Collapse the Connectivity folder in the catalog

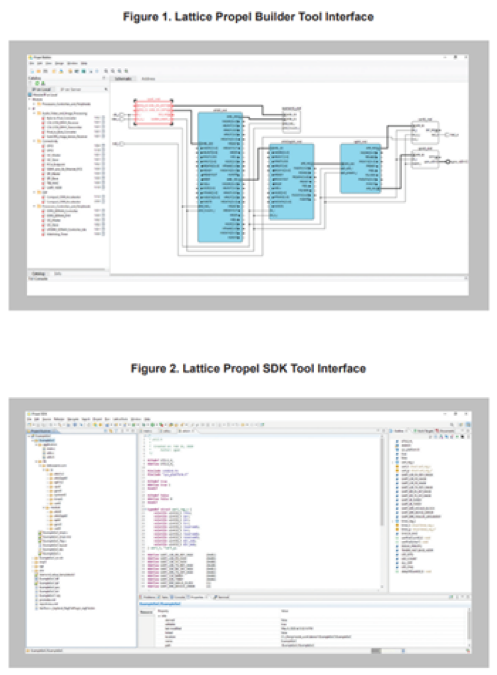click(x=34, y=141)
